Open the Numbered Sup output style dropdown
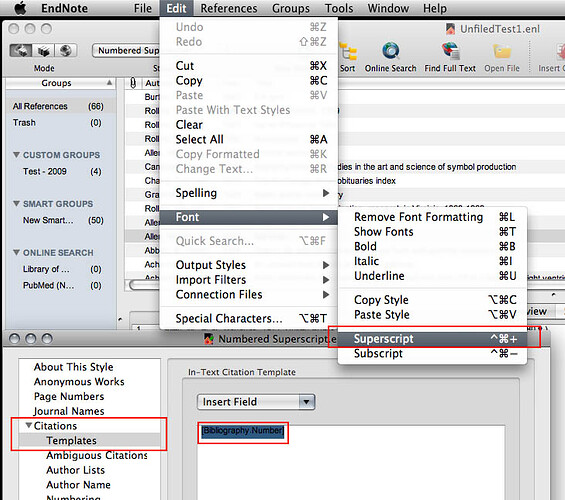This screenshot has width=565, height=500. click(x=126, y=50)
